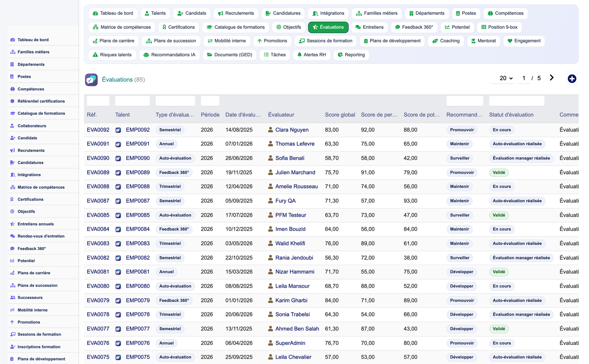Go to next page arrow

click(x=551, y=78)
